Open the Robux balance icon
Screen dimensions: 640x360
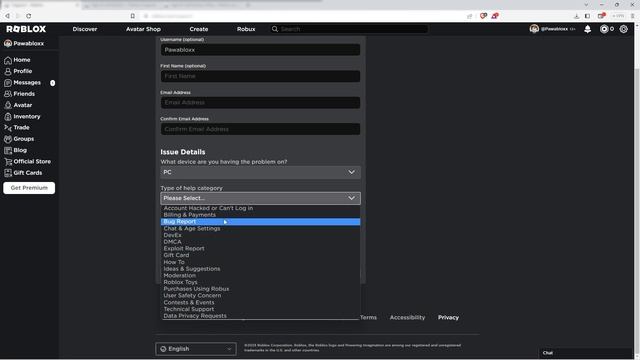point(604,29)
